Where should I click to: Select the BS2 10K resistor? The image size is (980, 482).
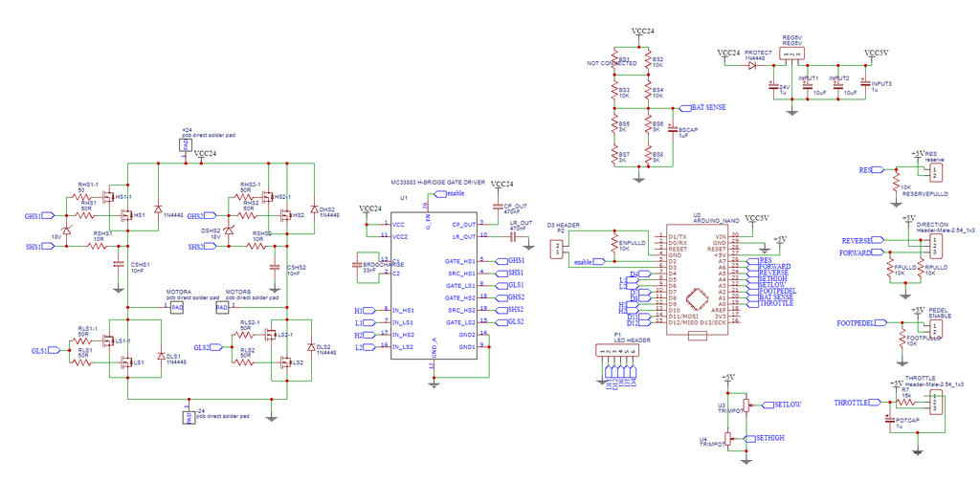648,61
